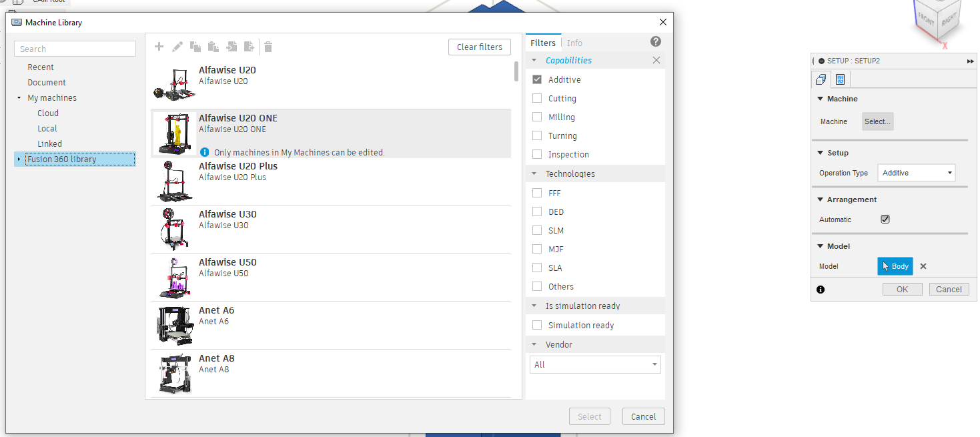Click Cancel in Machine Library dialog
The height and width of the screenshot is (437, 980).
point(644,416)
